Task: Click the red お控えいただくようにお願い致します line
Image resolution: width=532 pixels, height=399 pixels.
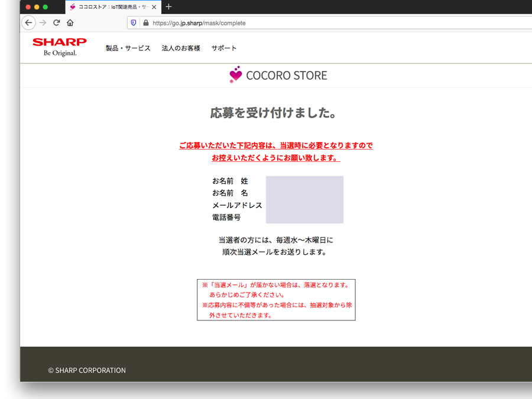Action: (276, 158)
